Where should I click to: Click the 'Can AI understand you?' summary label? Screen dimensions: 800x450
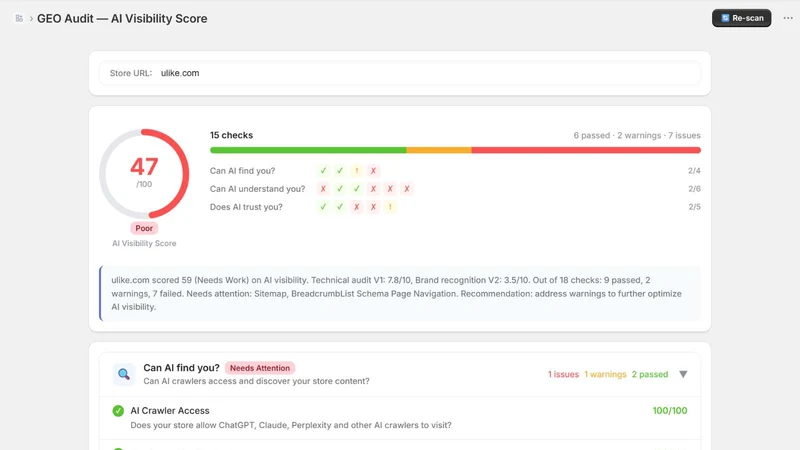pyautogui.click(x=257, y=189)
